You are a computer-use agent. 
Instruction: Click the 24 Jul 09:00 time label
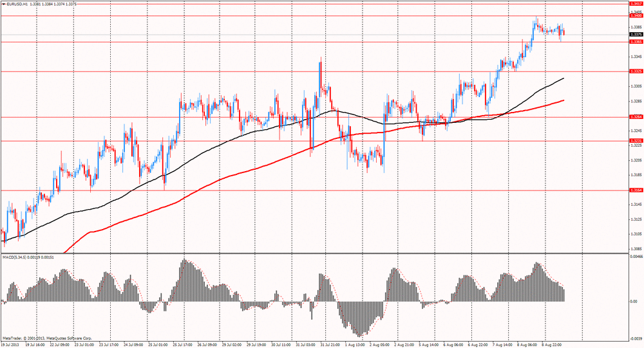134,345
